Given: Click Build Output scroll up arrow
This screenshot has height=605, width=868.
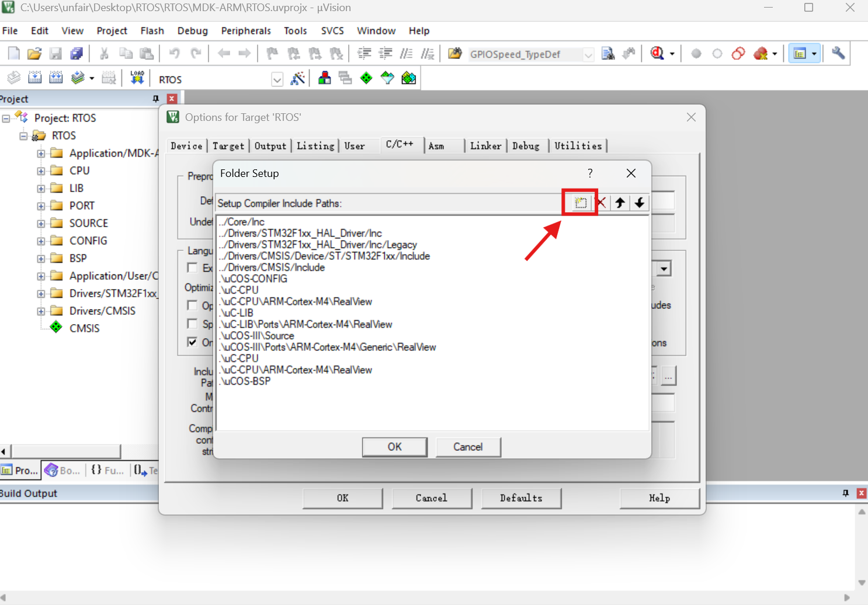Looking at the screenshot, I should pyautogui.click(x=862, y=512).
